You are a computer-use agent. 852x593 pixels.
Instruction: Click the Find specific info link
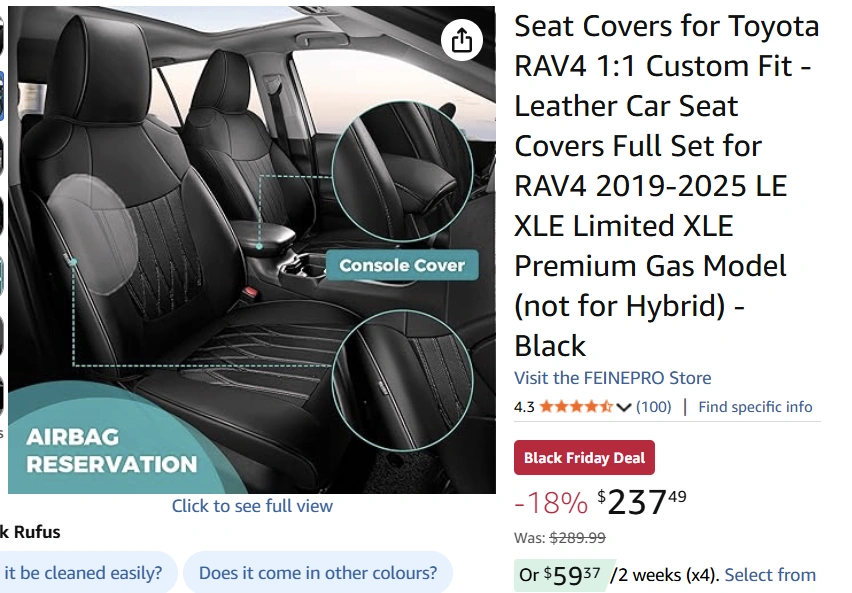tap(755, 407)
